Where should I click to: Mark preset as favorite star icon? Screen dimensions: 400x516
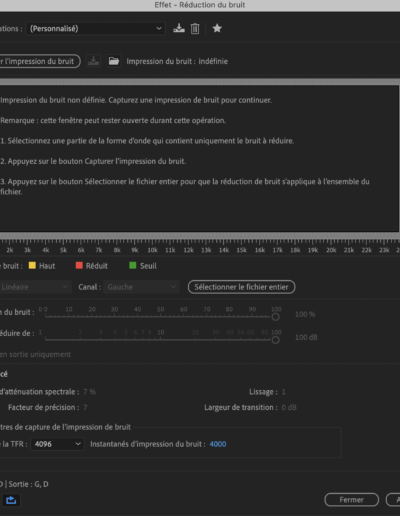(x=217, y=28)
